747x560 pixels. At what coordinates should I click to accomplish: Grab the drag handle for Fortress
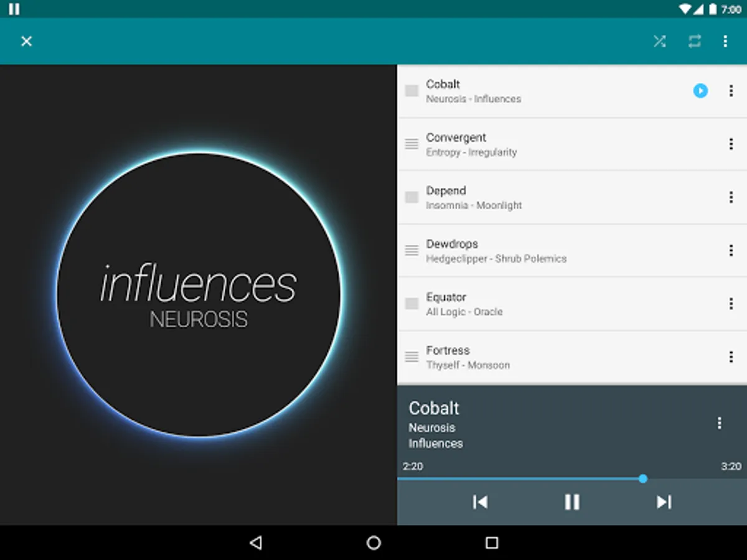pos(411,357)
